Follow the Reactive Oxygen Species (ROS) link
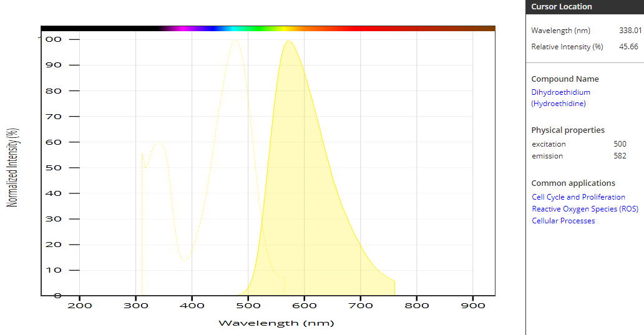Viewport: 644px width, 335px height. coord(585,209)
